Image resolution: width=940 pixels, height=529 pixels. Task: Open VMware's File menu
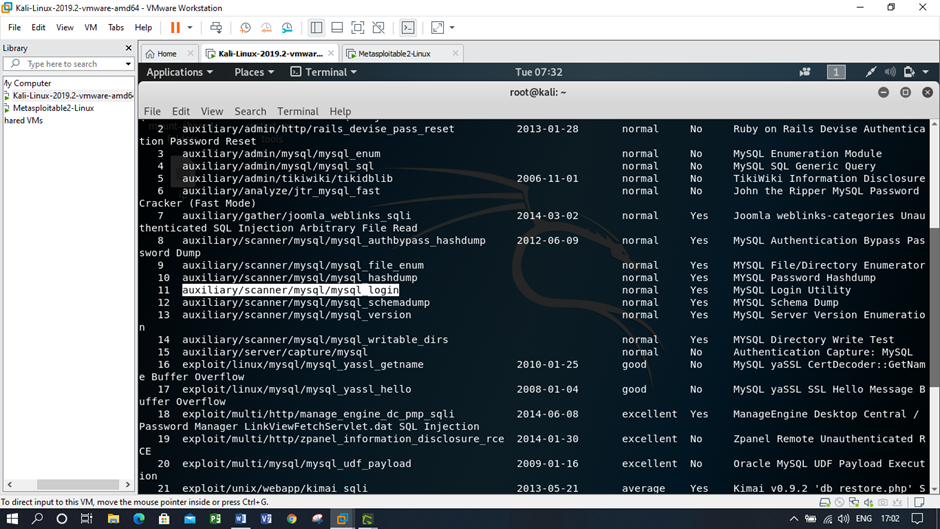[x=14, y=28]
